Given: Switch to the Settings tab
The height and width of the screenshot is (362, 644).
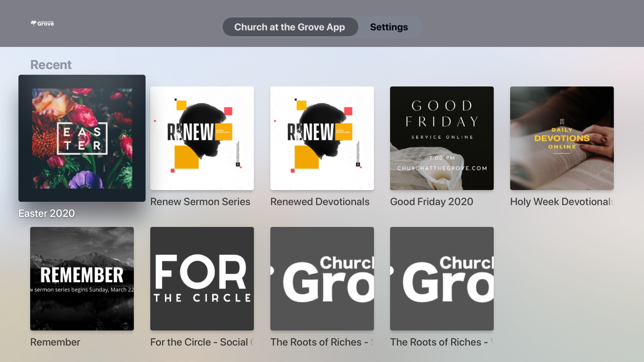Looking at the screenshot, I should (389, 27).
